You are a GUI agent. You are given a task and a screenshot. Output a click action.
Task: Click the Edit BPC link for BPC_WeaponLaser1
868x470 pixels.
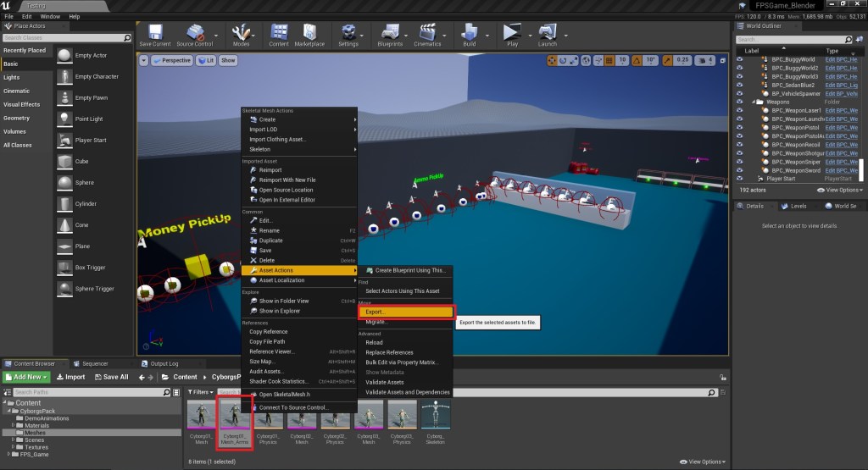(x=841, y=110)
